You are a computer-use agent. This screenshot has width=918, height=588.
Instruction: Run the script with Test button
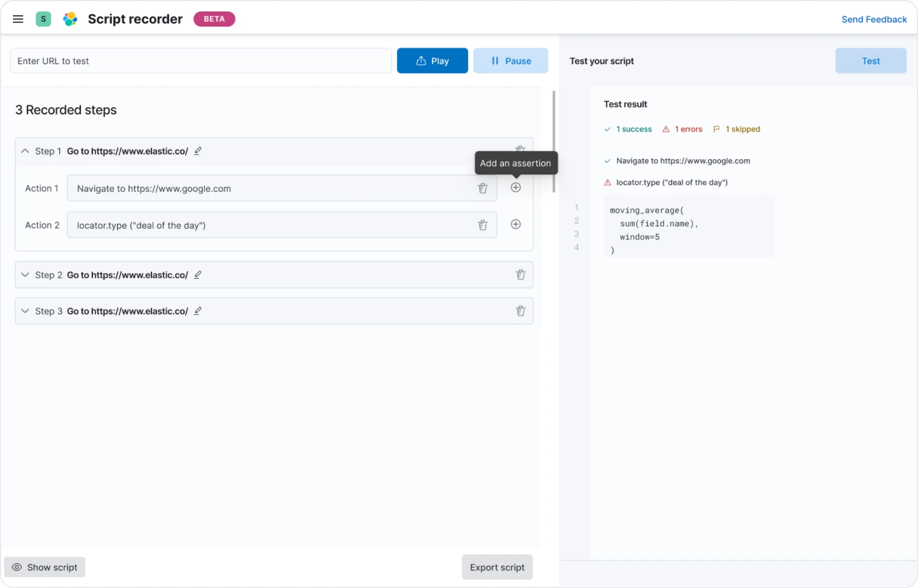871,61
